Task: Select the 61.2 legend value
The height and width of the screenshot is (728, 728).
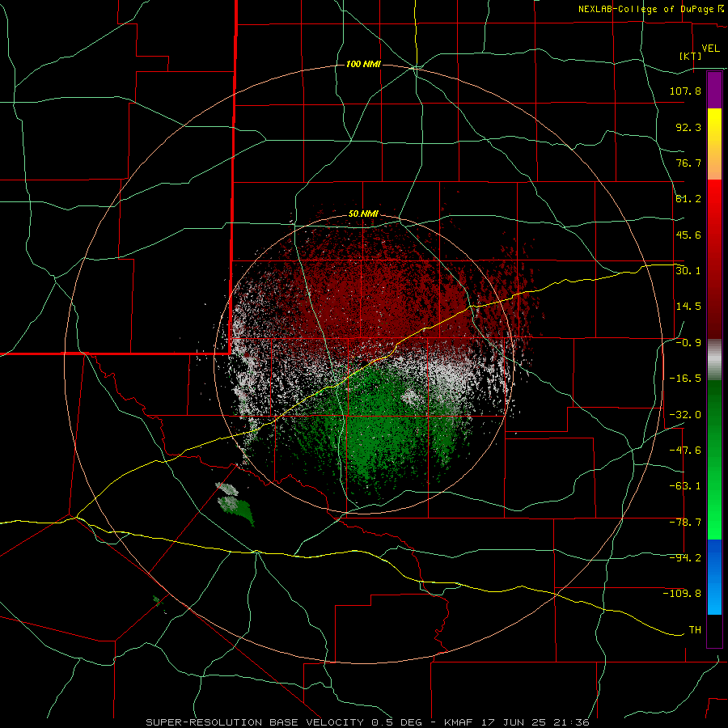Action: [688, 199]
